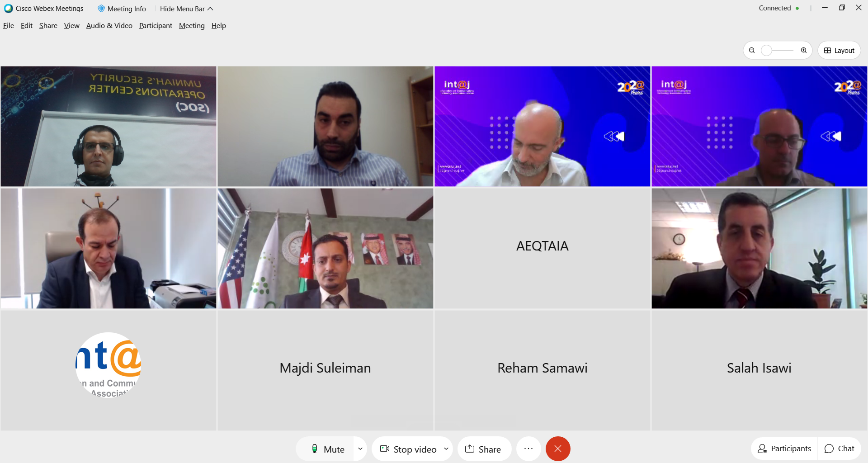The image size is (868, 463).
Task: Click the zoom out magnifier icon
Action: 752,50
